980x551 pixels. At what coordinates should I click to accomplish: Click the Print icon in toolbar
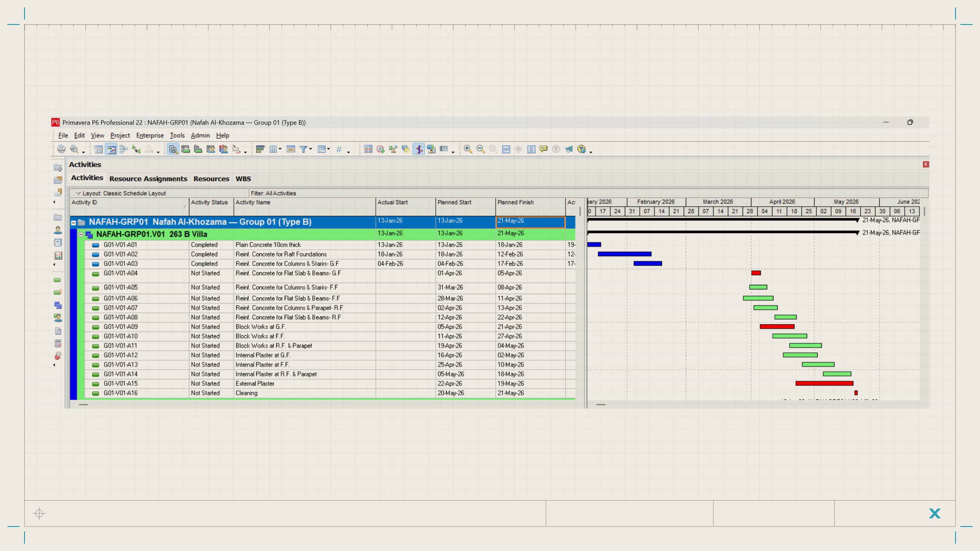61,149
